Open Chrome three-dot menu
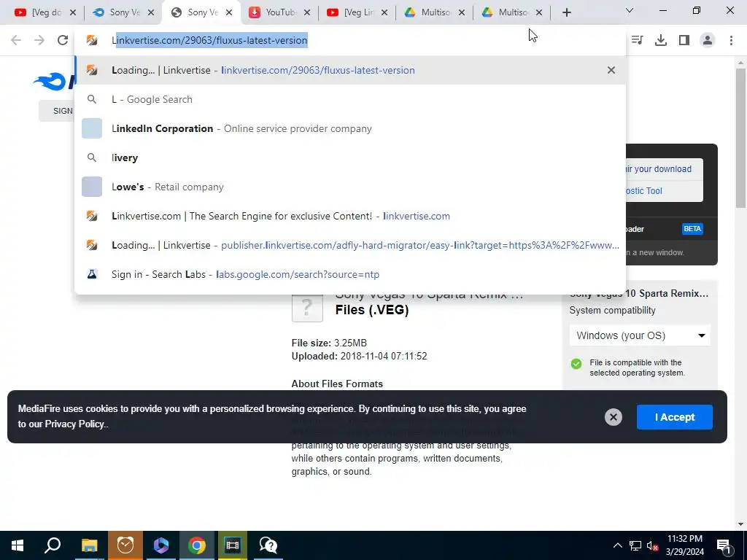This screenshot has width=747, height=560. (x=731, y=41)
